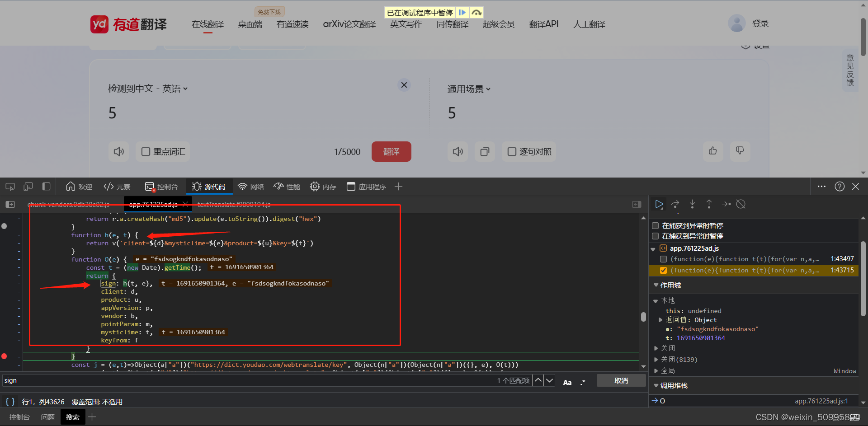Click the step into function icon
The image size is (868, 426).
coord(692,204)
